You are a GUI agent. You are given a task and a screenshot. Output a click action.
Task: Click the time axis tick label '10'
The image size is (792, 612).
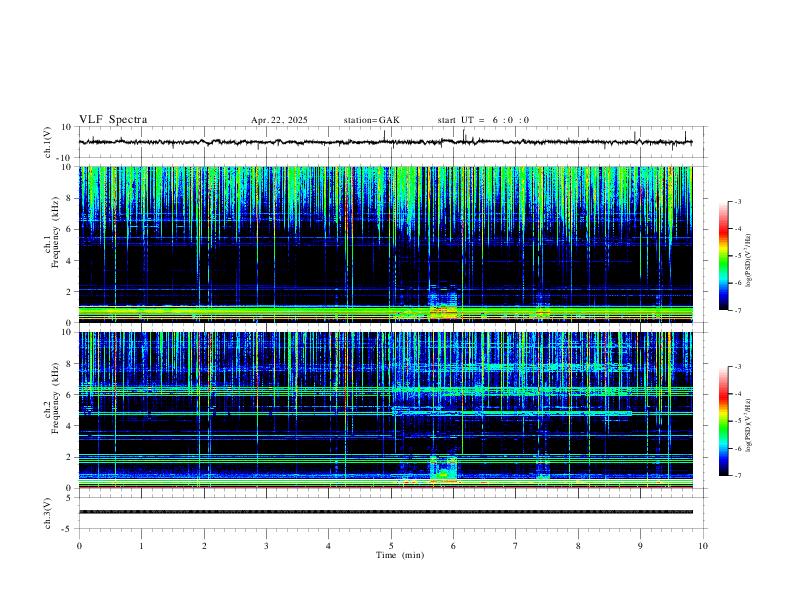click(703, 546)
